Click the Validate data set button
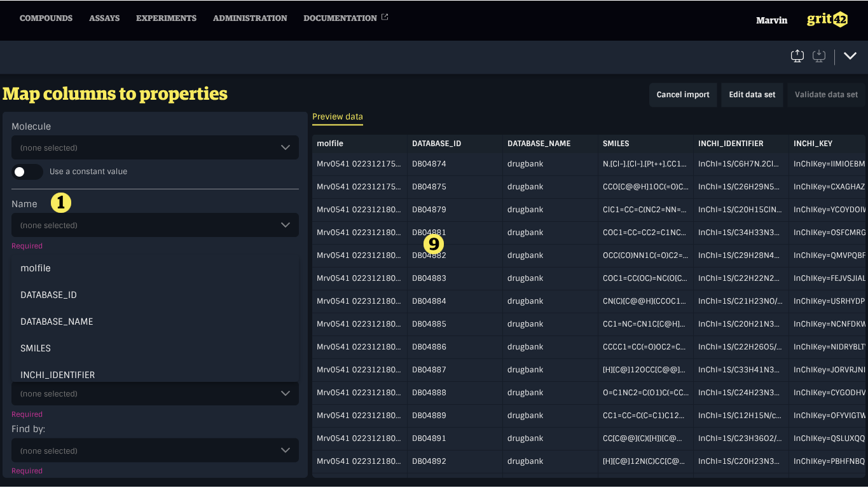Screen dimensions: 868x488 click(x=827, y=95)
